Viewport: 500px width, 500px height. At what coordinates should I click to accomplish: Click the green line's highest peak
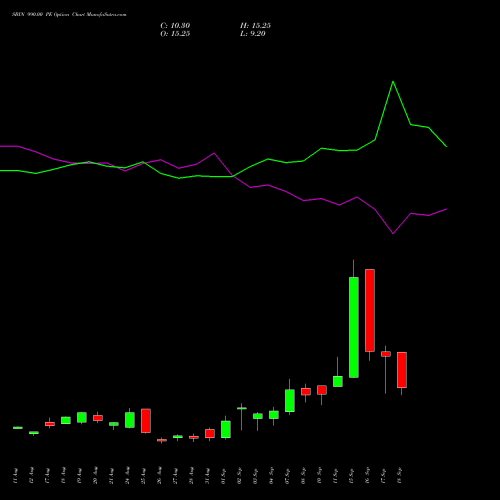coord(393,82)
